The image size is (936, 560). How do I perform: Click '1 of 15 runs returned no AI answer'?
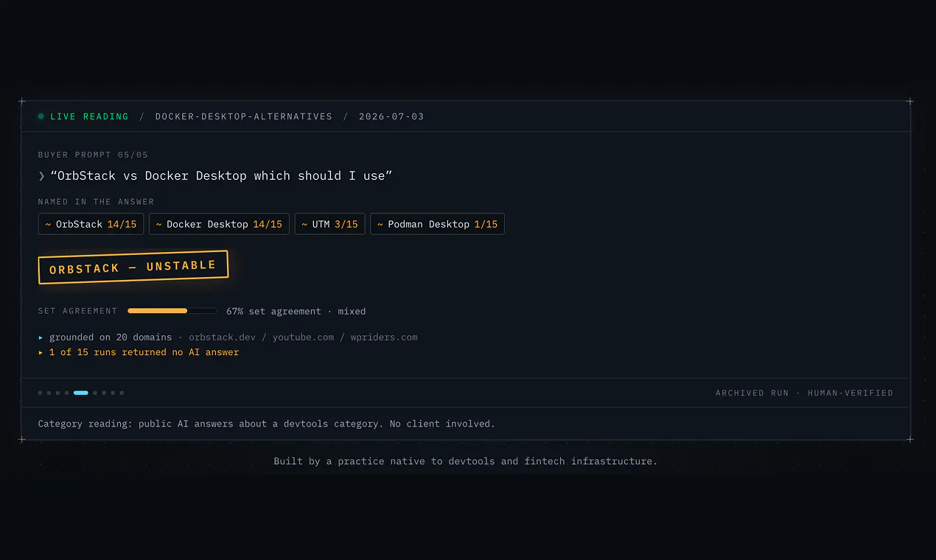(x=144, y=353)
